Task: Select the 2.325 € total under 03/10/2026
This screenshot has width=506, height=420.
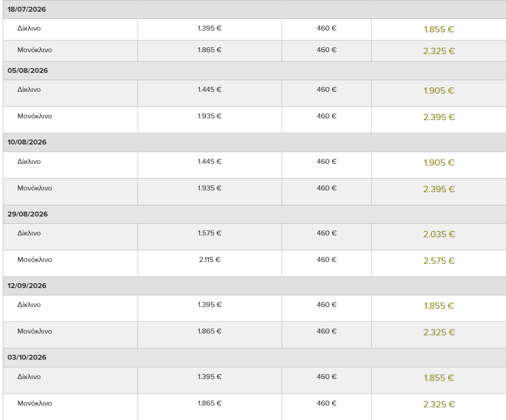Action: [x=439, y=404]
